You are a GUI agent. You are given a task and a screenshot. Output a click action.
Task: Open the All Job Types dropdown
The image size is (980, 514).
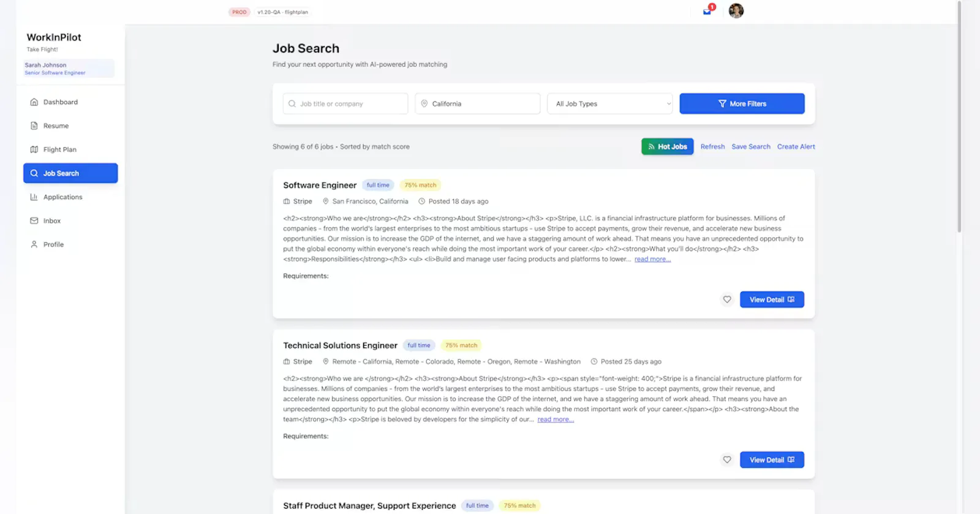610,104
